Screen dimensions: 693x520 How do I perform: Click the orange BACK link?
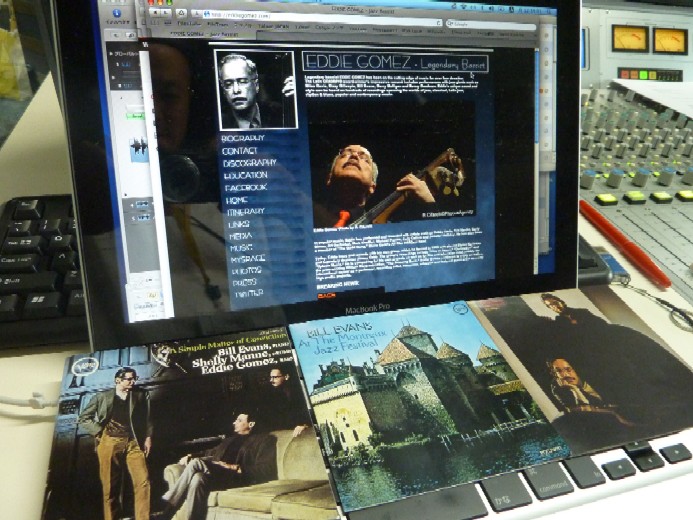click(326, 295)
